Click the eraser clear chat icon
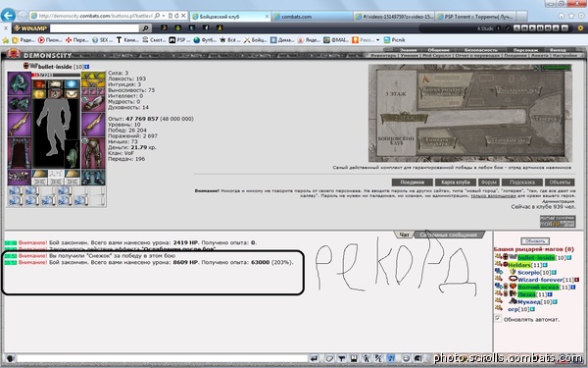The height and width of the screenshot is (368, 588). (x=329, y=358)
